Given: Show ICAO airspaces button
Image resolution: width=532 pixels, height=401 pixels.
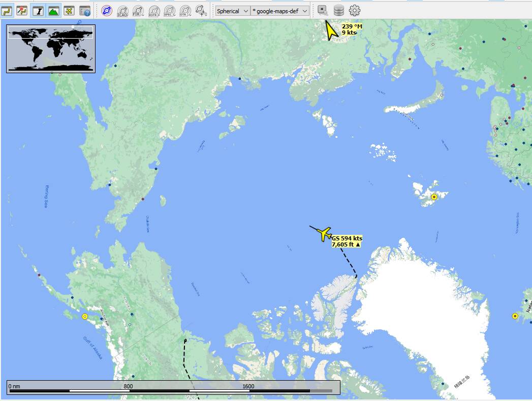Looking at the screenshot, I should tap(122, 11).
